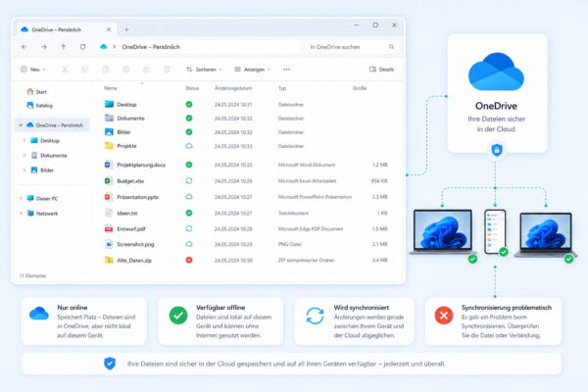
Task: Select the OneDrive – Persönlich tab
Action: point(66,29)
